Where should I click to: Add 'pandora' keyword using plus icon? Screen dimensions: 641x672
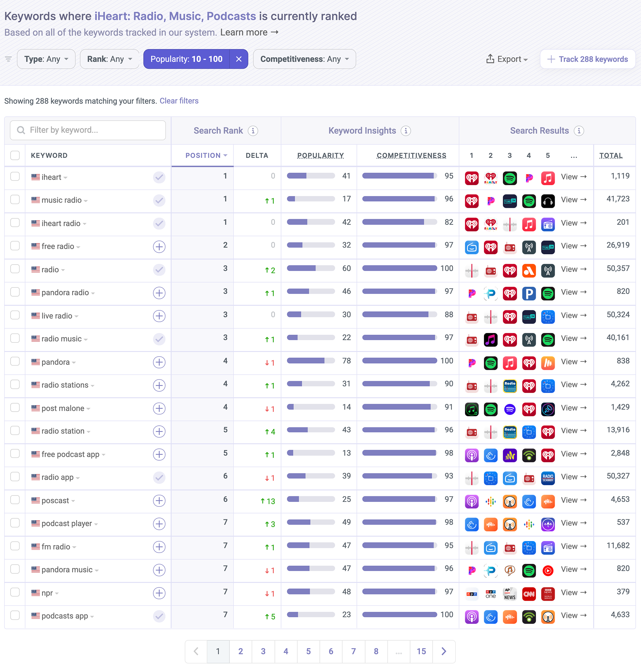click(159, 362)
